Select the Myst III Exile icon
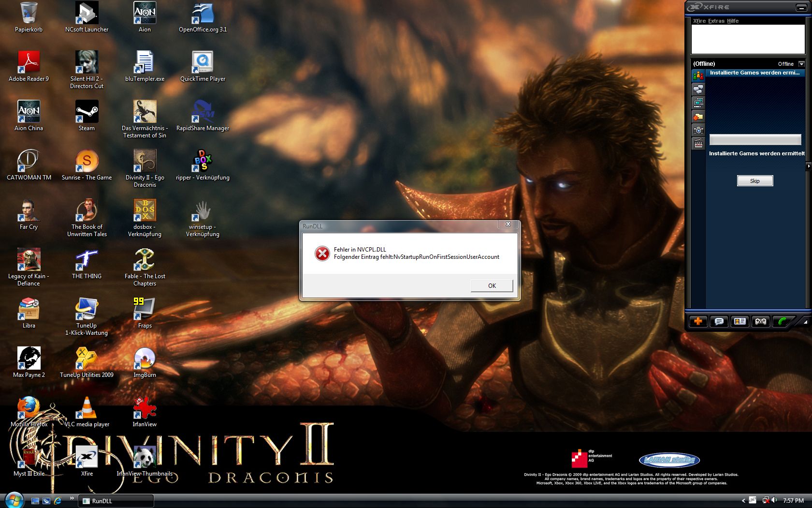 (x=29, y=462)
